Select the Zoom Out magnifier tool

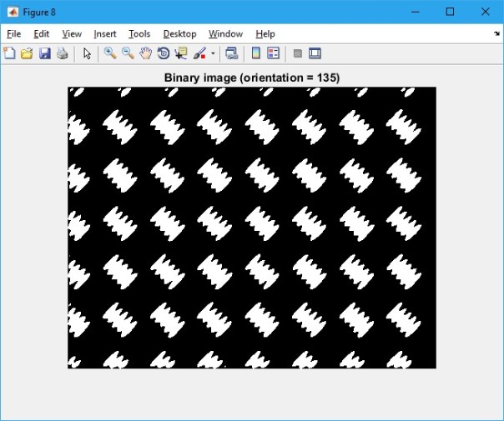point(128,54)
